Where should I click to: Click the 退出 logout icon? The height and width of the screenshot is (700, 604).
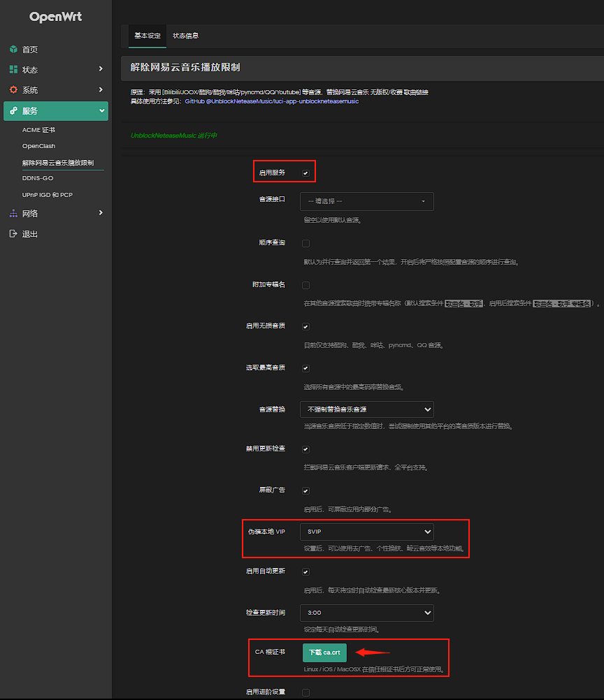(13, 233)
